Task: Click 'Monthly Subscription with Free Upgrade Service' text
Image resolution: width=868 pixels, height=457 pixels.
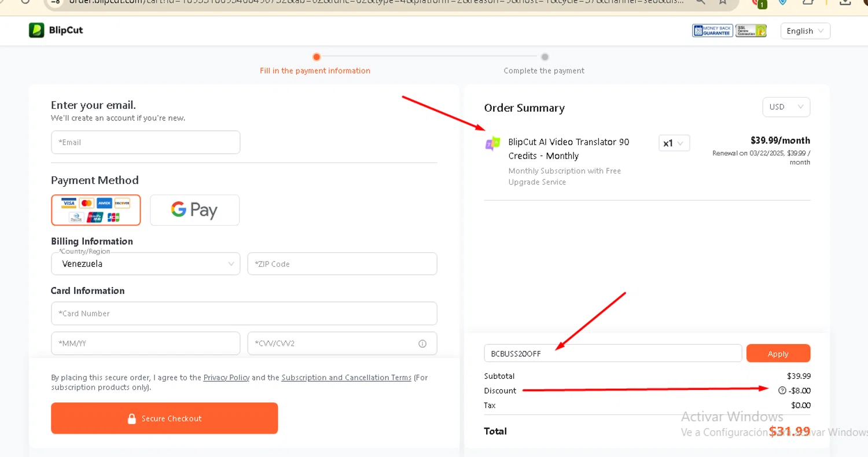Action: (565, 176)
